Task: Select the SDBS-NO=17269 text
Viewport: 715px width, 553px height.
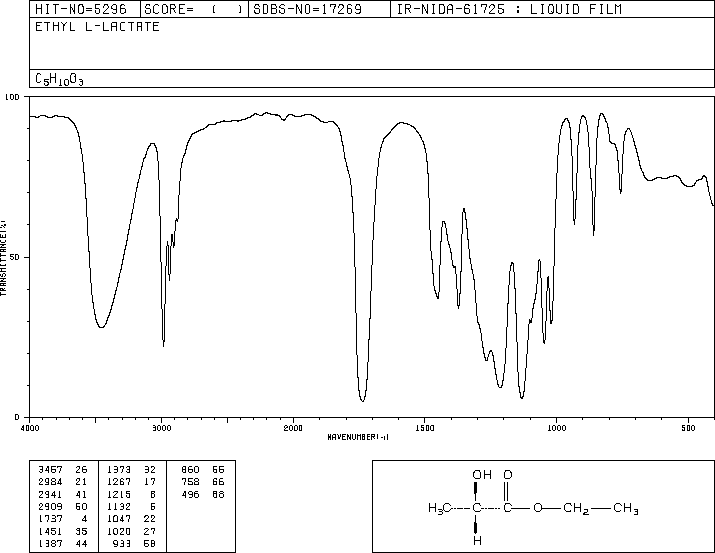Action: click(x=307, y=9)
